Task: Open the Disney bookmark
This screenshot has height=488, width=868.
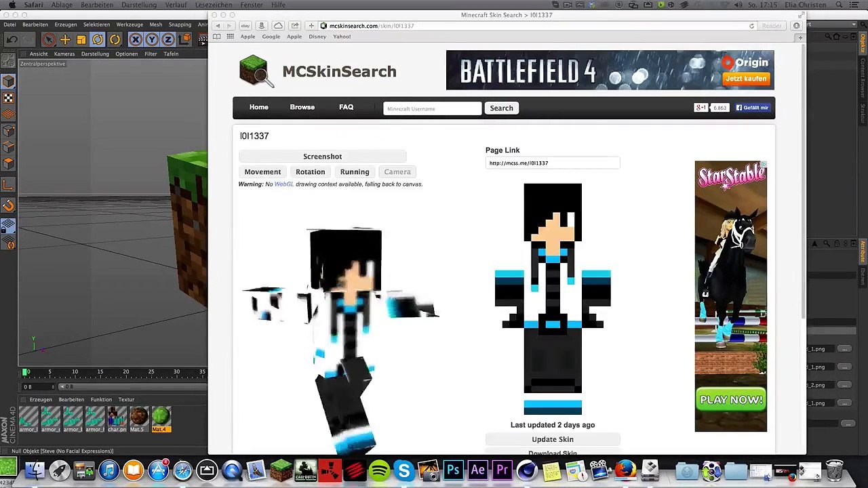Action: click(x=317, y=37)
